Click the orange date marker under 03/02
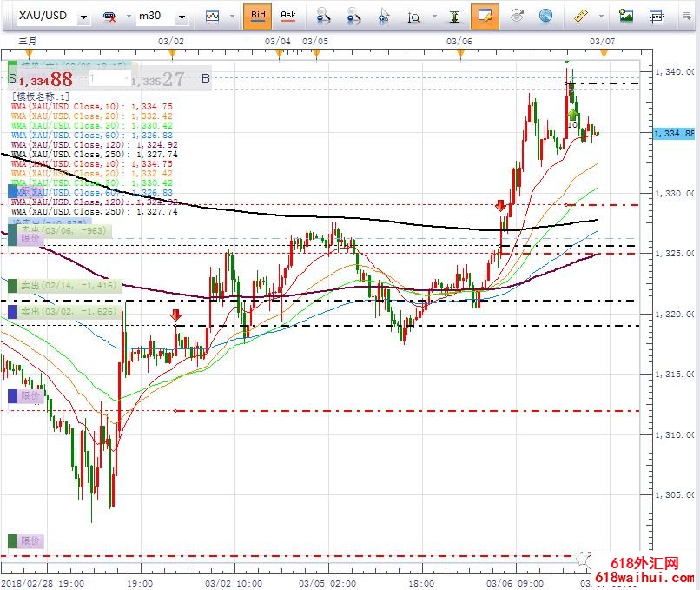The image size is (700, 590). click(x=172, y=55)
